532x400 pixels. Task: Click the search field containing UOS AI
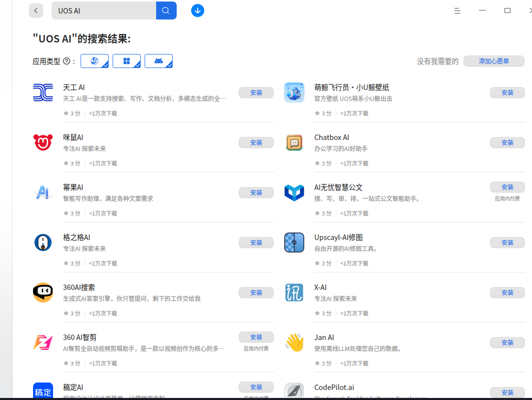point(104,10)
